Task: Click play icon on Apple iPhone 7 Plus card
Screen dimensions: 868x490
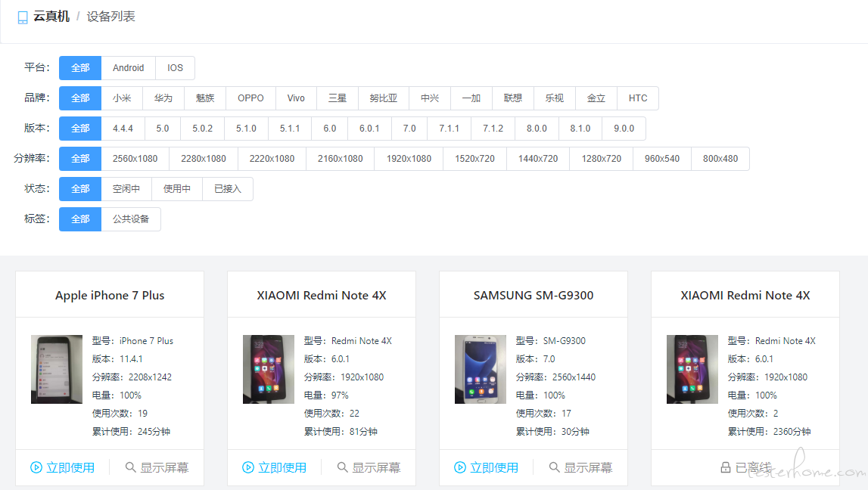Action: (x=36, y=467)
